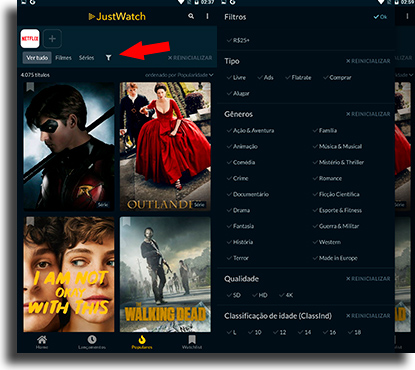Toggle the Livre type filter
415x370 pixels.
[x=236, y=77]
